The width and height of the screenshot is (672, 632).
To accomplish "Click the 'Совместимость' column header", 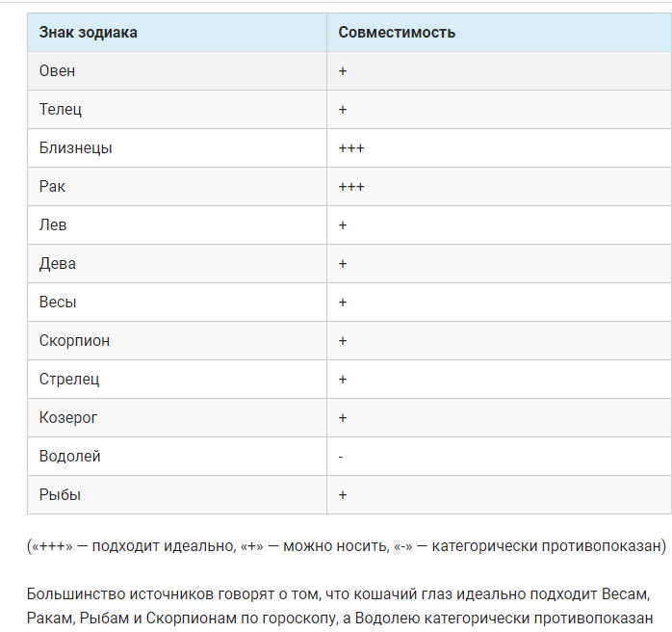I will (x=397, y=33).
